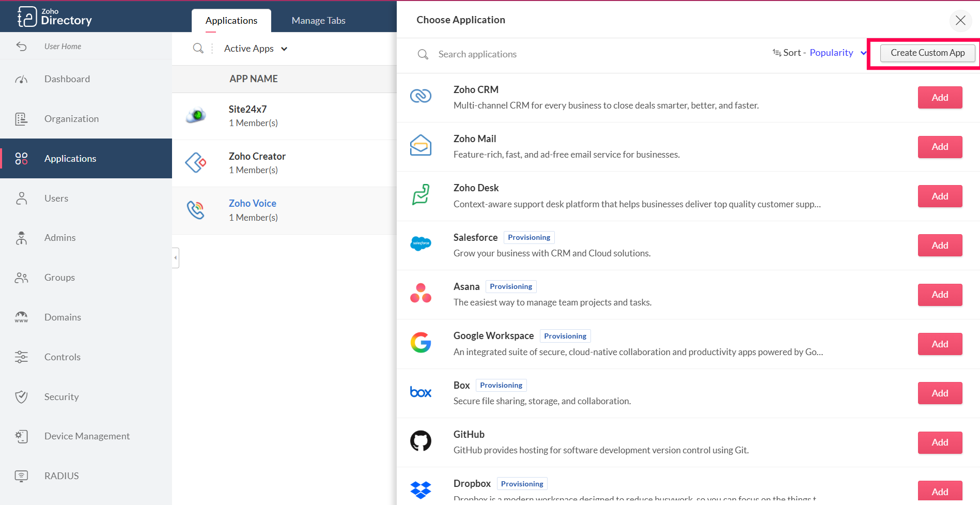Screen dimensions: 980x505
Task: Click the Security shield icon
Action: pyautogui.click(x=21, y=397)
